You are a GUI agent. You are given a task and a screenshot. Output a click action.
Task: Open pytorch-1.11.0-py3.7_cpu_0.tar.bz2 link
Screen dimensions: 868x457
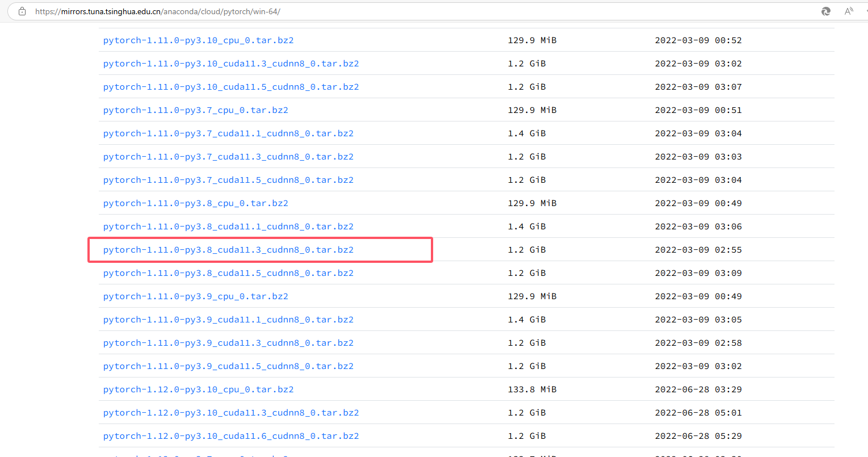pyautogui.click(x=196, y=110)
